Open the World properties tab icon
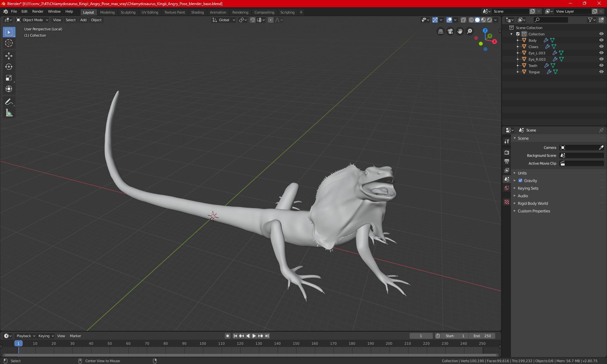607x364 pixels. pyautogui.click(x=507, y=188)
